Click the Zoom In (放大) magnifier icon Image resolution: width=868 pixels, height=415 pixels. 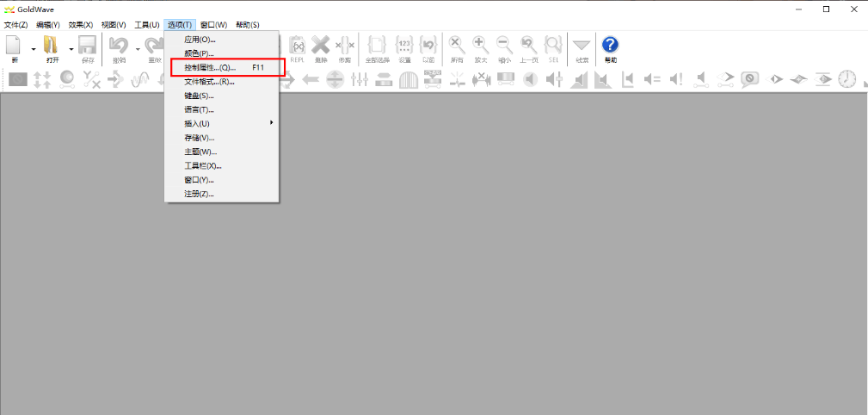pyautogui.click(x=481, y=45)
